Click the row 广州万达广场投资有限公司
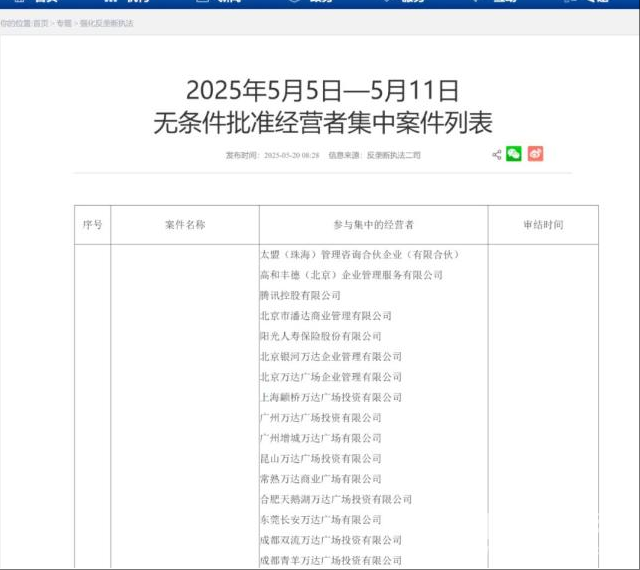 (321, 418)
